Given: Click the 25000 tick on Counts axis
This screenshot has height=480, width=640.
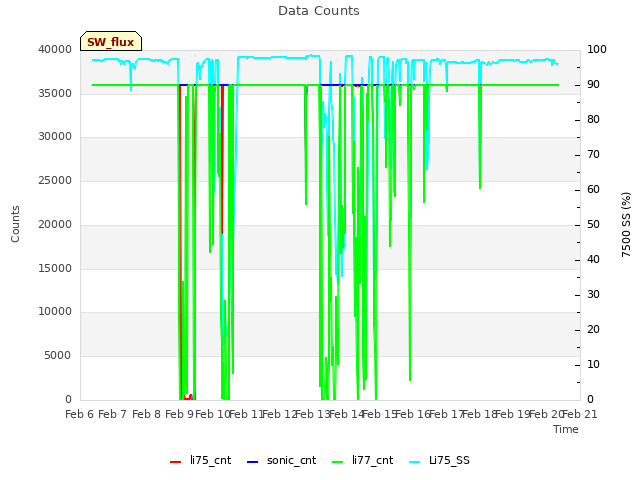Looking at the screenshot, I should point(55,180).
